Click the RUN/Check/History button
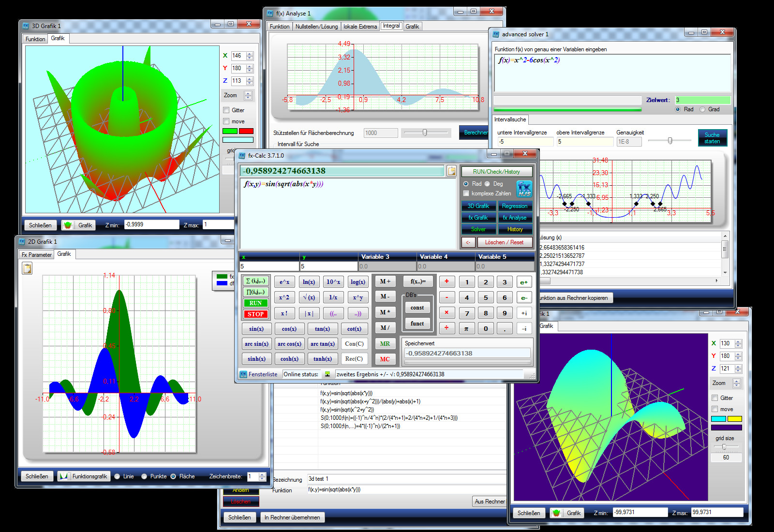774x532 pixels. 497,172
